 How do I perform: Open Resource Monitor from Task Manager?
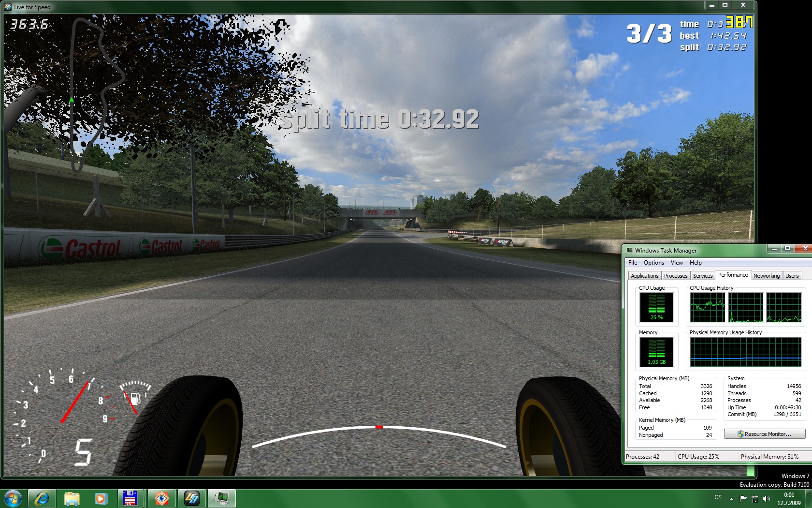pyautogui.click(x=765, y=434)
